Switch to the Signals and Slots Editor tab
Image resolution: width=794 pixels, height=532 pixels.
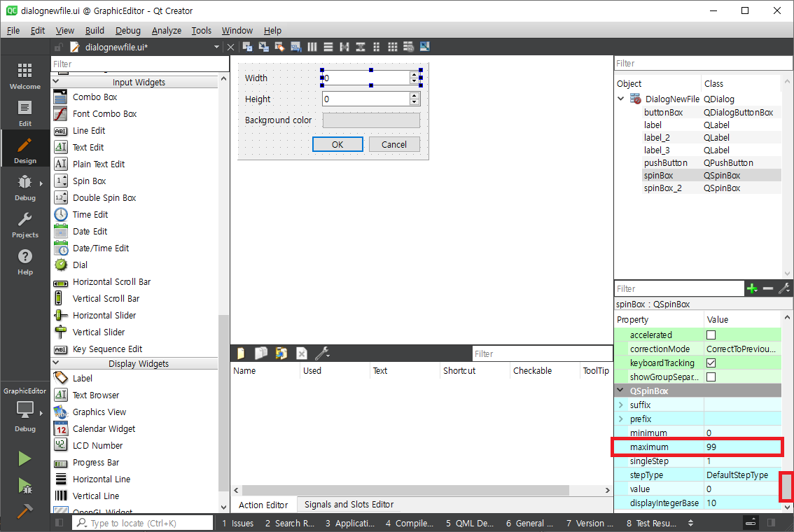click(x=349, y=505)
